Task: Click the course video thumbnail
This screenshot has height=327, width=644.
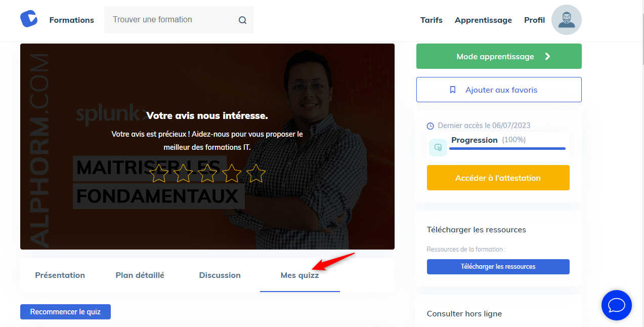Action: [207, 146]
